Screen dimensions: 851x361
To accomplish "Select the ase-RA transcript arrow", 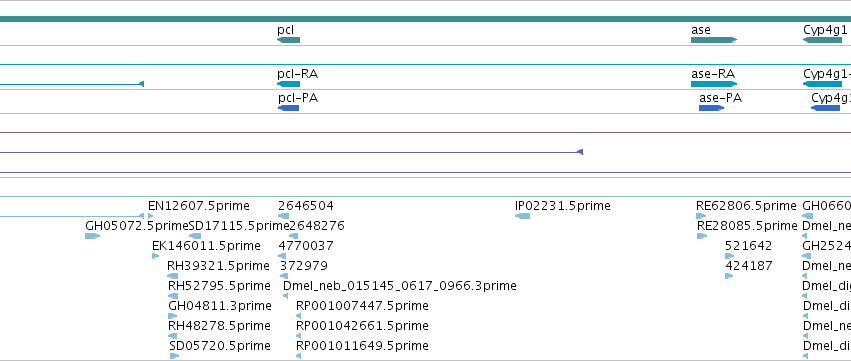I will click(714, 84).
